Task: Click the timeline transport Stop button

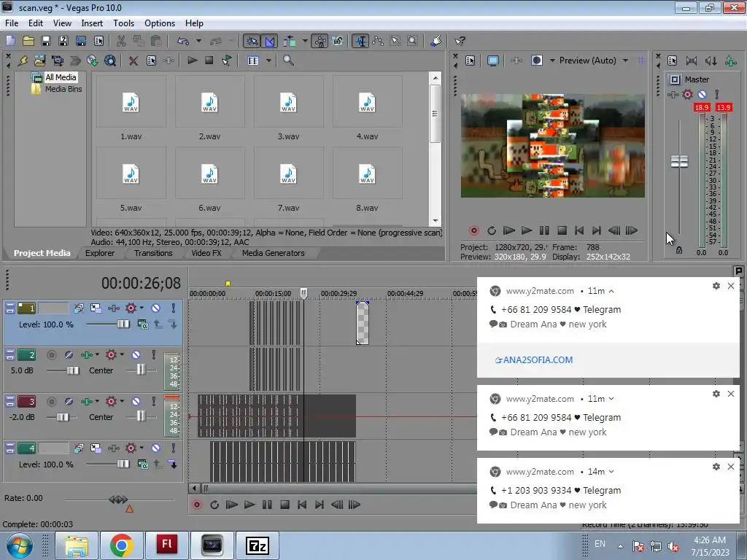Action: point(285,505)
